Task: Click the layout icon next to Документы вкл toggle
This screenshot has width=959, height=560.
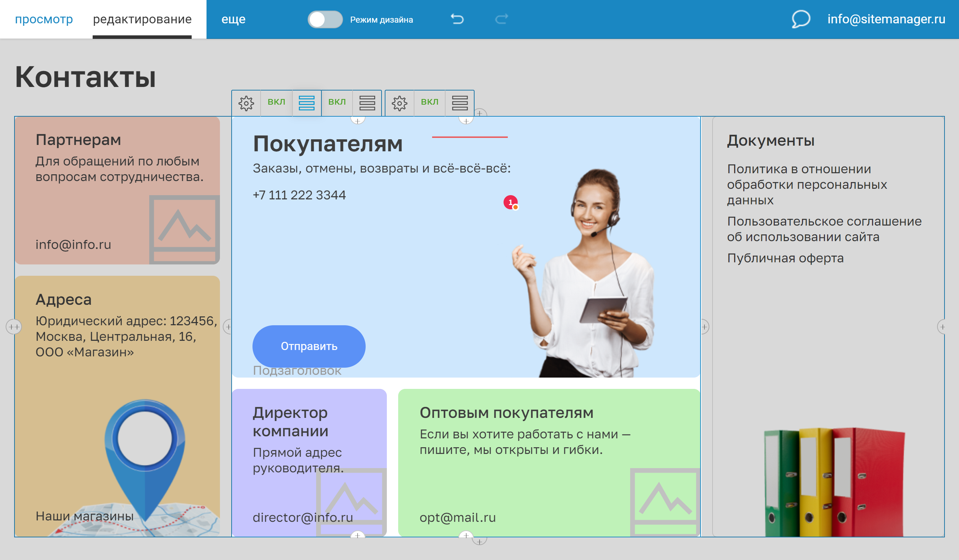Action: click(x=460, y=103)
